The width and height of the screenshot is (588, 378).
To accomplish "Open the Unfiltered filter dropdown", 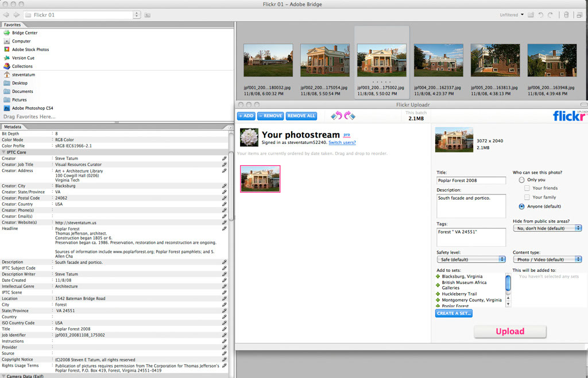I will tap(512, 15).
